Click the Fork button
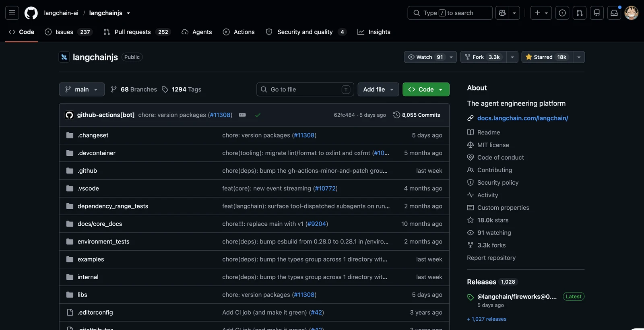 [x=483, y=57]
